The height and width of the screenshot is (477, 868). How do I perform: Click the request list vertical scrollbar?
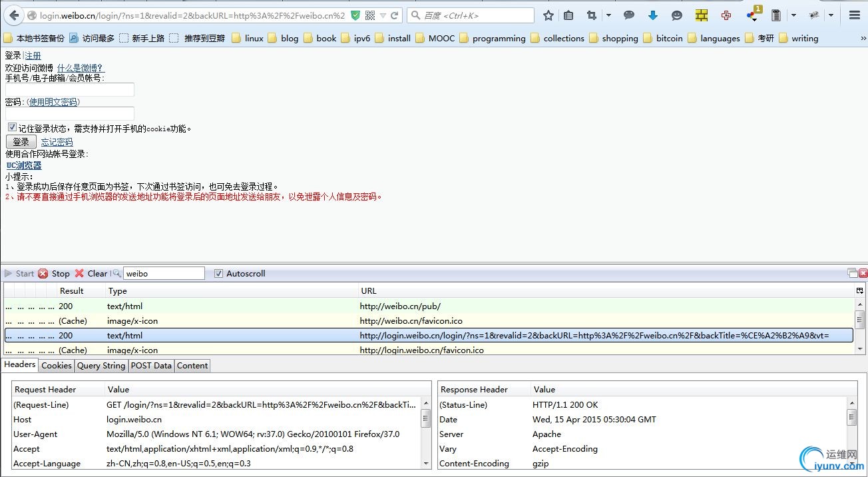(859, 326)
